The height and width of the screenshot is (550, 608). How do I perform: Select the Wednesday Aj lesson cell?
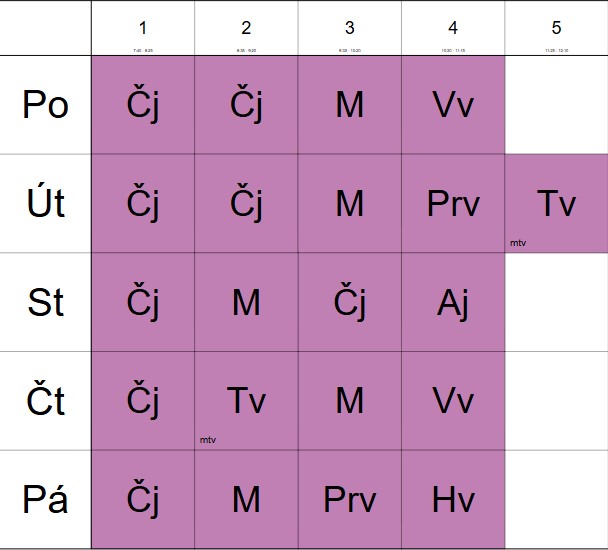453,302
